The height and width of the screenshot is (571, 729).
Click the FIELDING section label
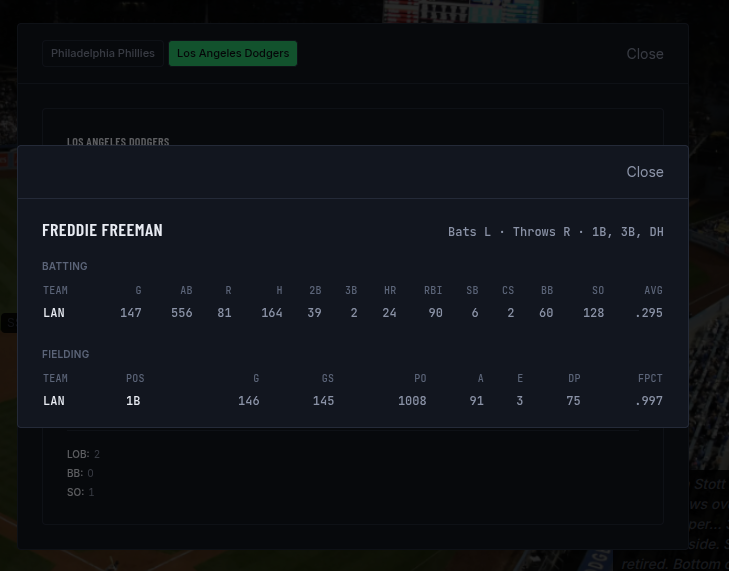(66, 354)
